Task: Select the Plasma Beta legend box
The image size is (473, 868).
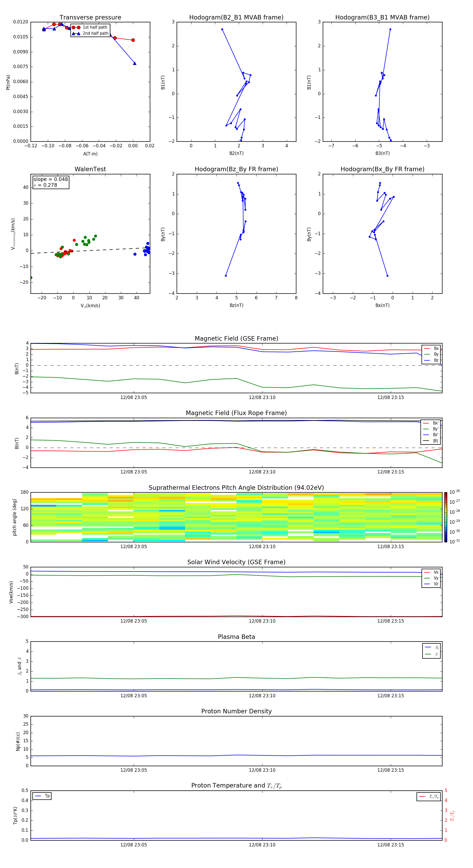Action: [431, 651]
